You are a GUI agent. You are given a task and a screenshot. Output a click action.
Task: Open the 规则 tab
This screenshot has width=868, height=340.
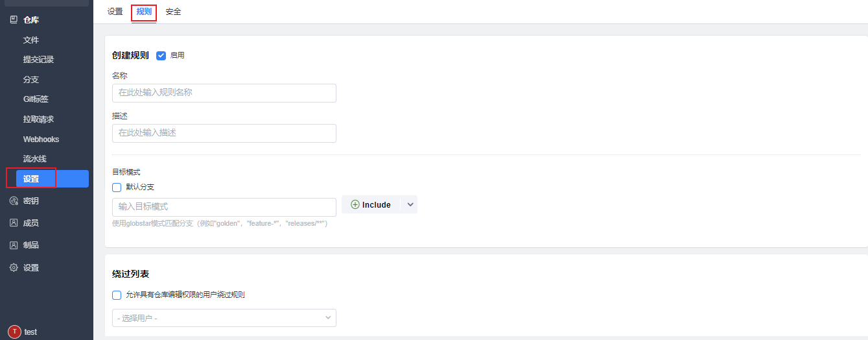pos(144,12)
